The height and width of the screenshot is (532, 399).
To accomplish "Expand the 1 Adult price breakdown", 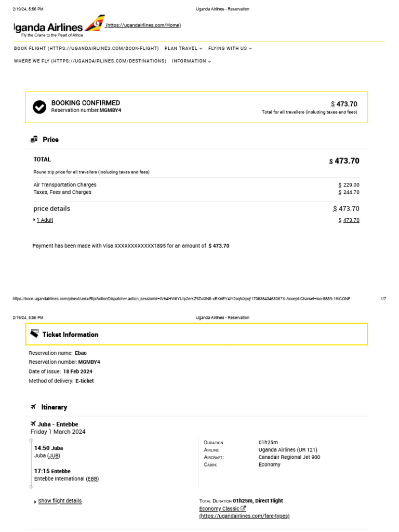I will coord(44,220).
